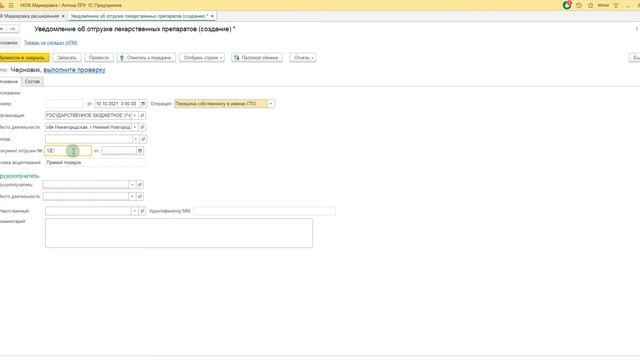Open the calendar picker beside date 10.10.2021
The image size is (640, 360).
click(143, 104)
